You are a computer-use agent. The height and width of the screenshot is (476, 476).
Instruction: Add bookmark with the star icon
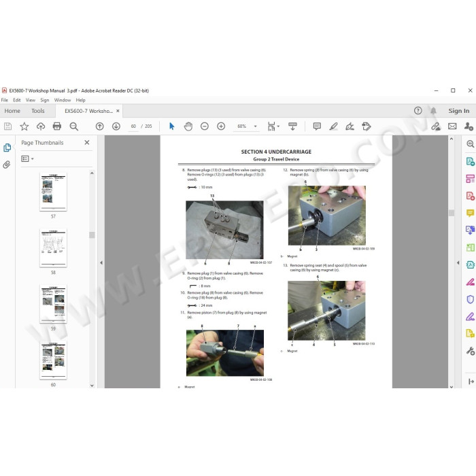tap(24, 126)
